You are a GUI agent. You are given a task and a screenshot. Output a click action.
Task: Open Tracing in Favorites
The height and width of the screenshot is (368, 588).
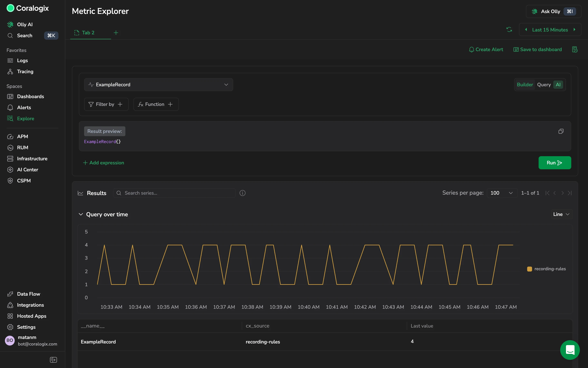[x=25, y=72]
